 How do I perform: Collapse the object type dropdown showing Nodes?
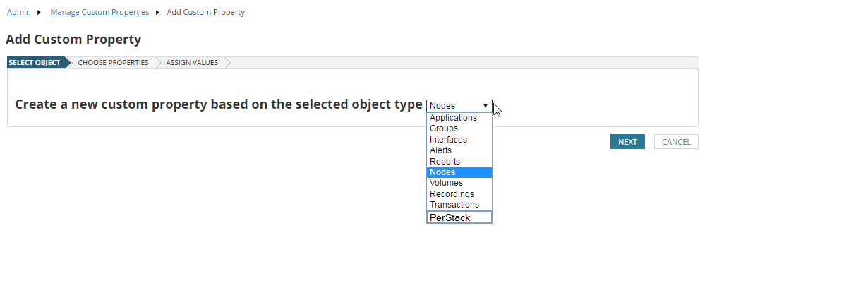pyautogui.click(x=459, y=106)
